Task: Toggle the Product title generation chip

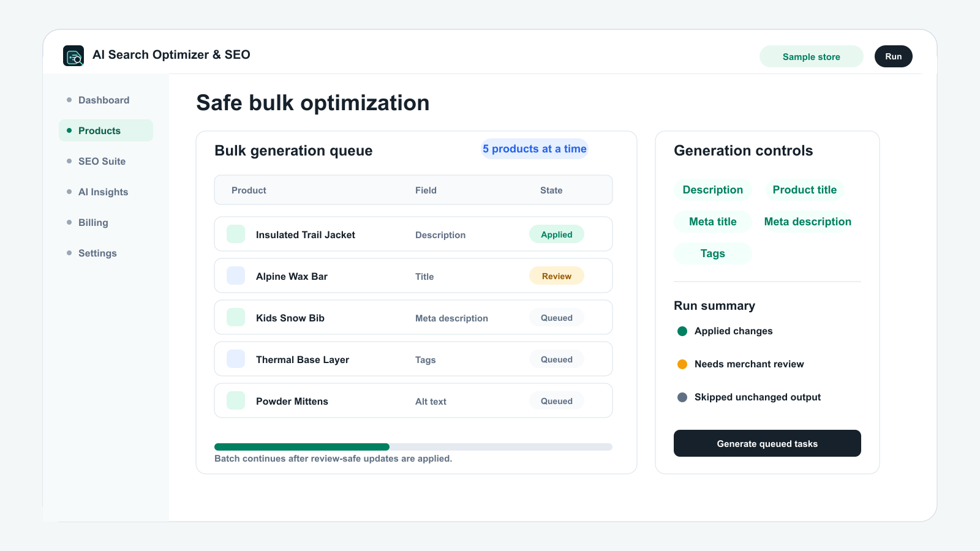Action: [805, 190]
